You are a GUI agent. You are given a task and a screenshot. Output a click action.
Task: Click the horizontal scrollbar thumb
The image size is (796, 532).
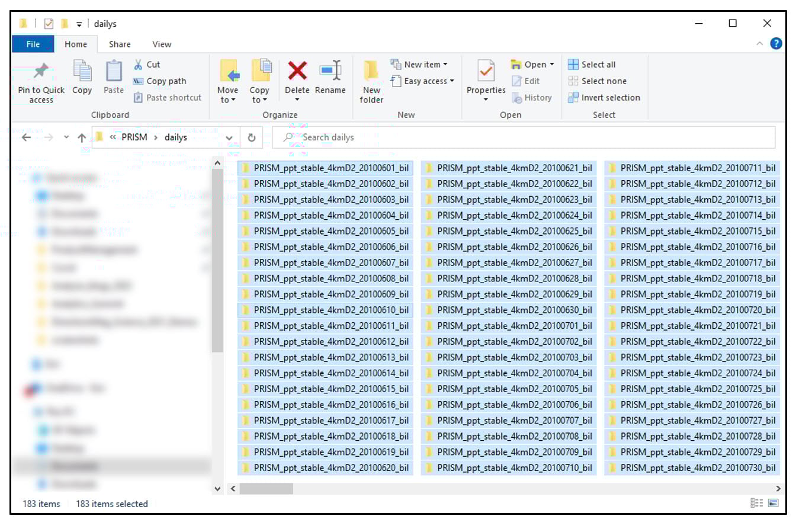(x=266, y=489)
